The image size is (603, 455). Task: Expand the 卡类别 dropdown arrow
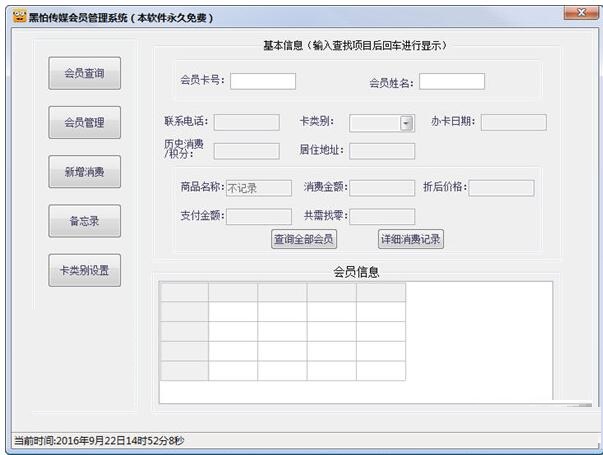pyautogui.click(x=406, y=123)
